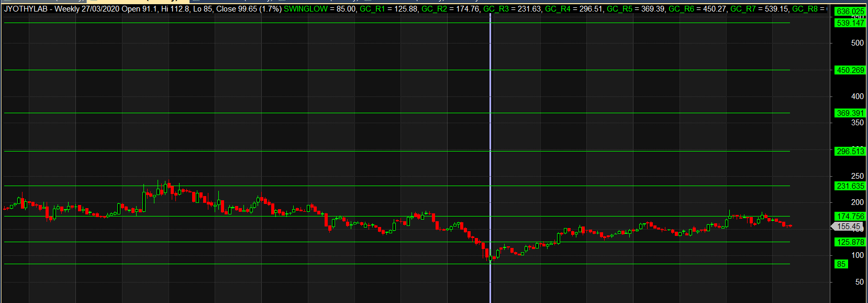Select the GC_R2 indicator label in the header
The image size is (868, 303).
pos(434,9)
